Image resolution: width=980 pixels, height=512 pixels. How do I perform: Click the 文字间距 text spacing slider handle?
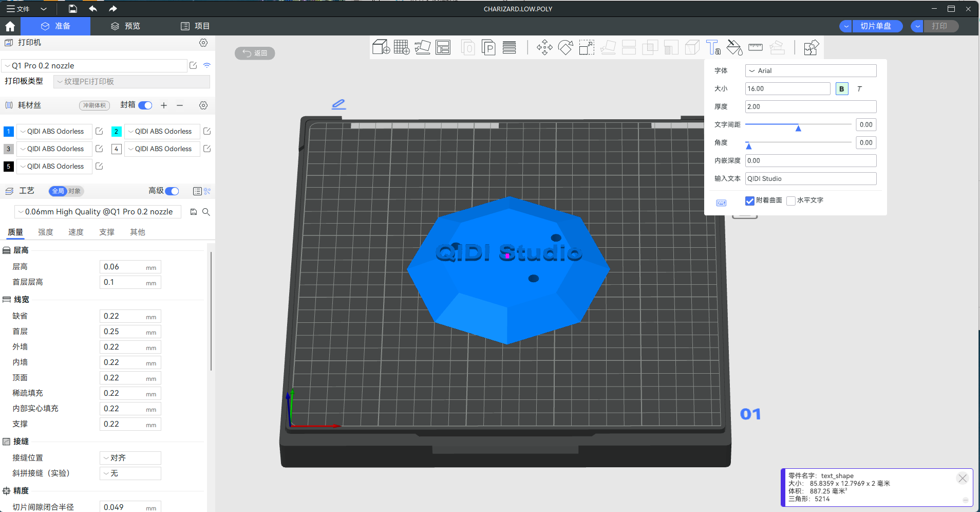click(798, 127)
